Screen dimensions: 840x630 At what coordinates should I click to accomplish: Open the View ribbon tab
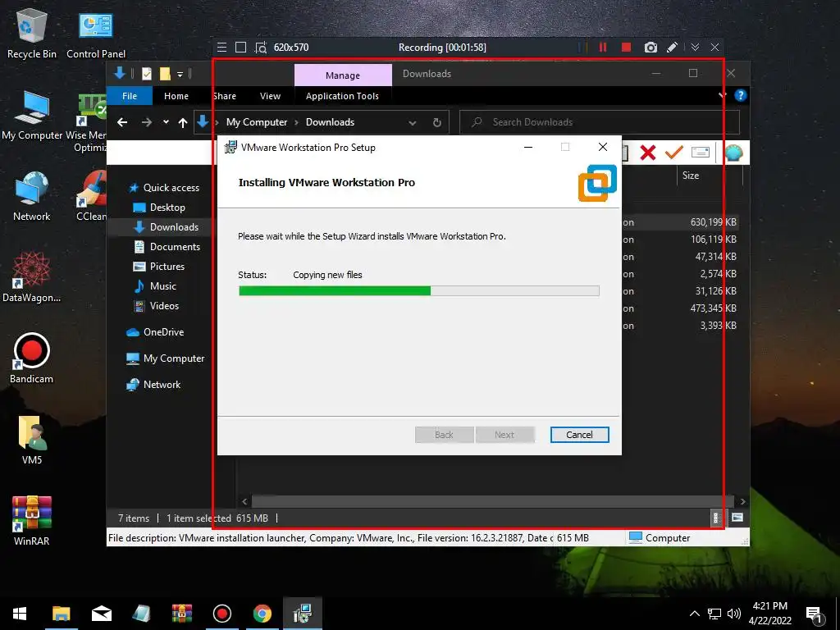(x=270, y=96)
